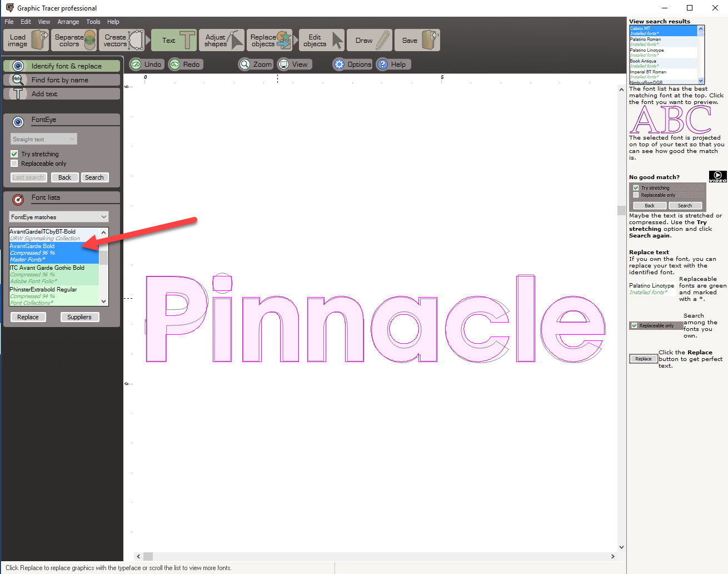The height and width of the screenshot is (574, 728).
Task: Open the Straight text dropdown
Action: point(43,139)
